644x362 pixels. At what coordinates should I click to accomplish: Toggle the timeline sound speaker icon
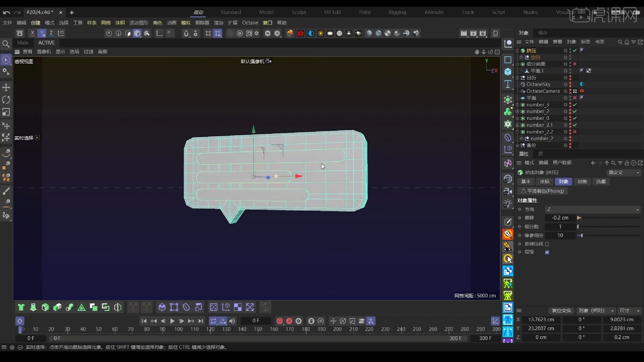(x=232, y=321)
